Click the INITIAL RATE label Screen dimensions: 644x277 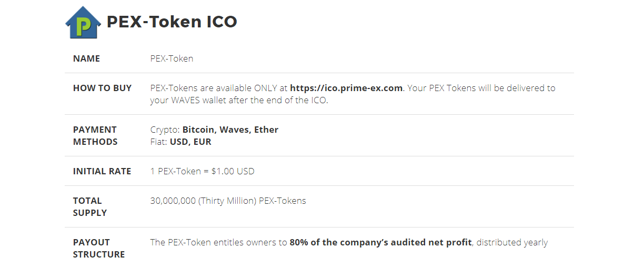pyautogui.click(x=102, y=171)
